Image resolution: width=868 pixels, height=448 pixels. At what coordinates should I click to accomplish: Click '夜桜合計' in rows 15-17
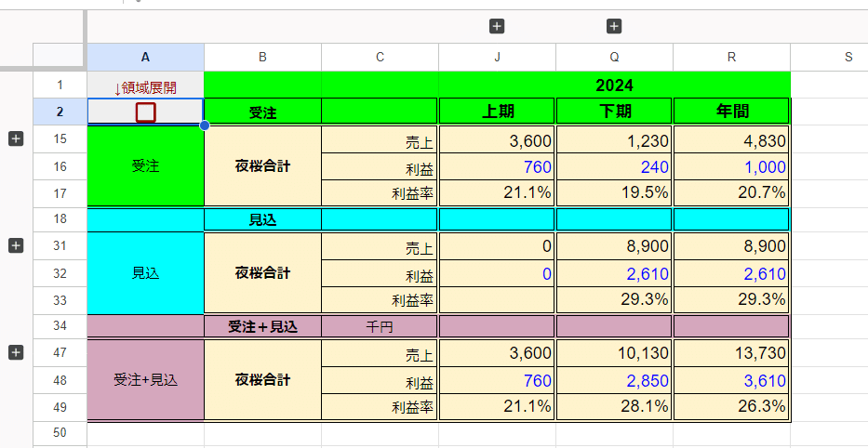click(x=262, y=166)
